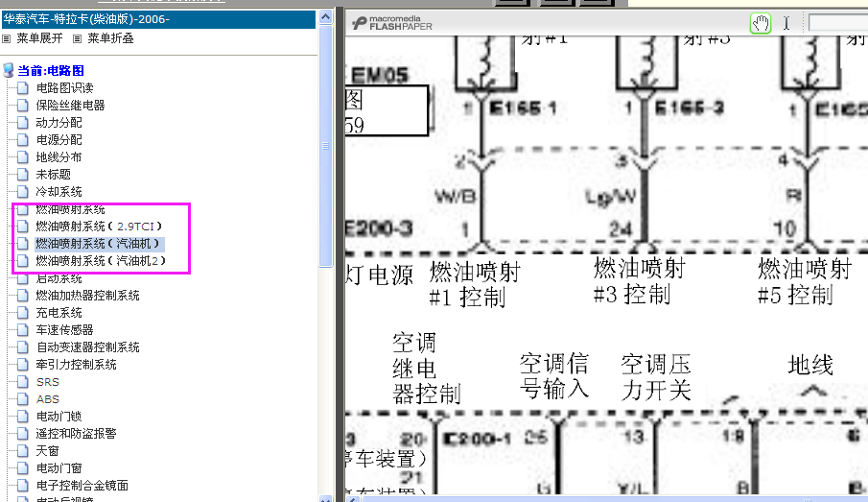
Task: Click document icon beside 自动变速器控制系统
Action: pyautogui.click(x=23, y=347)
